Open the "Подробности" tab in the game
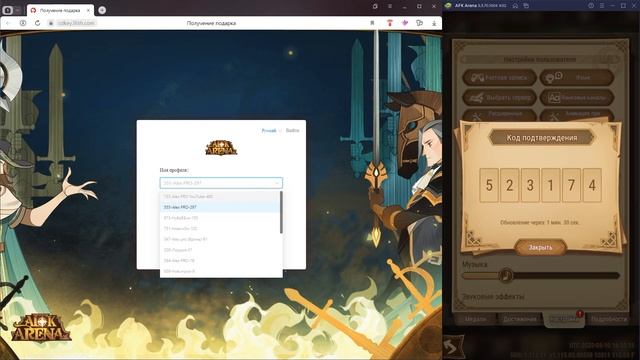640x360 pixels. 609,319
